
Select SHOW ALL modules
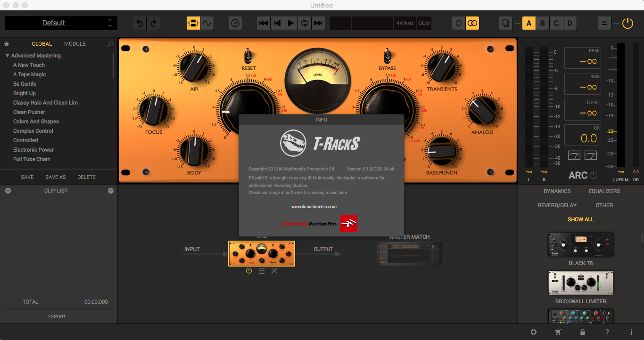[581, 219]
